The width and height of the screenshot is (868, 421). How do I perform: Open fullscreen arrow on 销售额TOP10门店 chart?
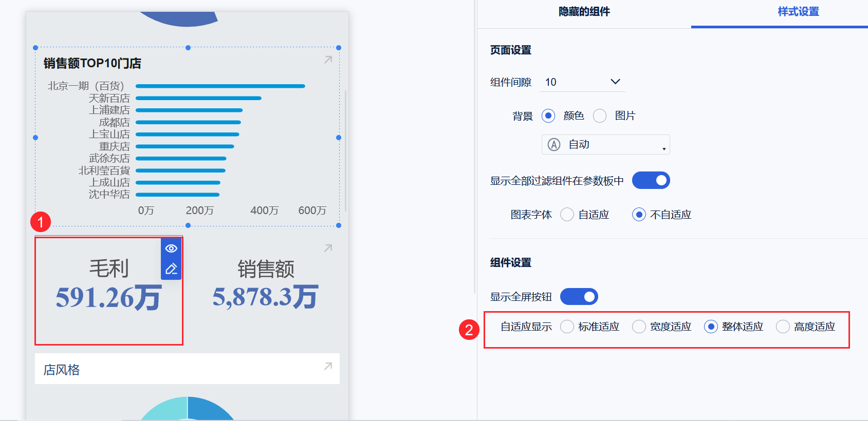point(328,60)
